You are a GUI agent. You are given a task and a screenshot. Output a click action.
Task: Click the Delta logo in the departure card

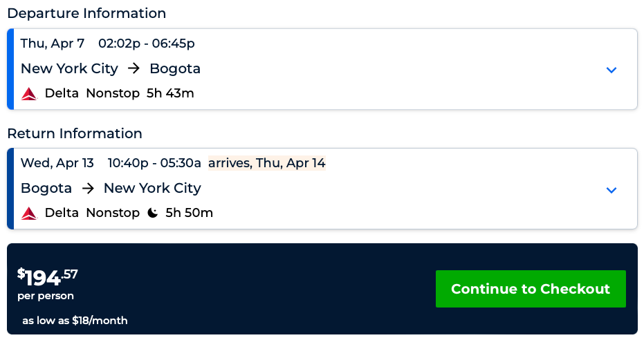pos(29,93)
